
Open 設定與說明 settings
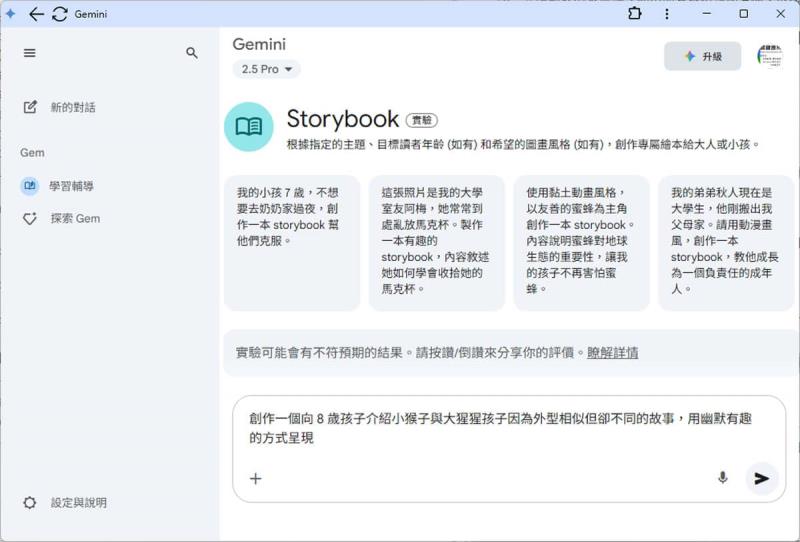click(65, 503)
